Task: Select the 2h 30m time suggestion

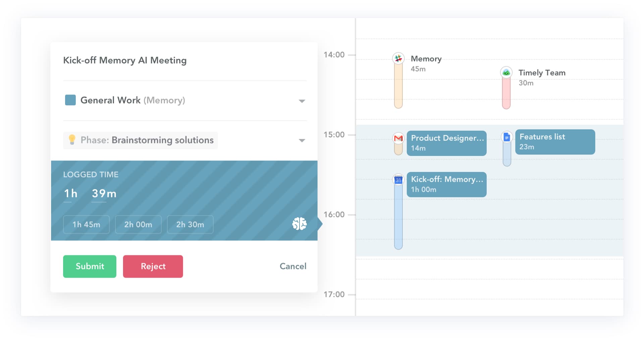Action: 190,224
